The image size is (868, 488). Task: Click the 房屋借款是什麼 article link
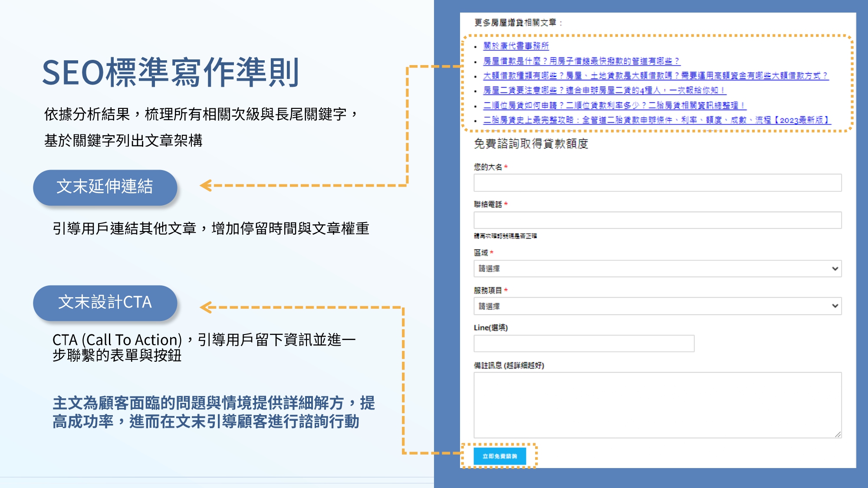pyautogui.click(x=581, y=61)
